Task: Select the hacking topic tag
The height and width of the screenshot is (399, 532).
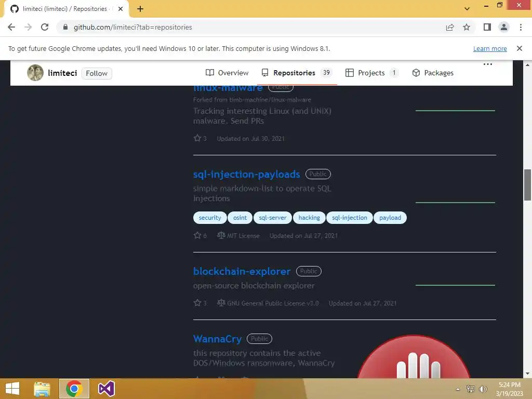Action: tap(309, 218)
